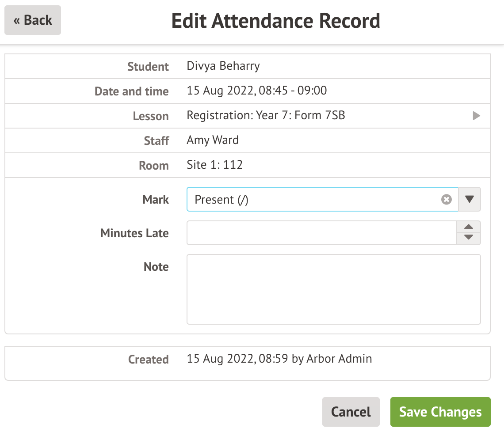Click the Edit Attendance Record heading

(275, 21)
